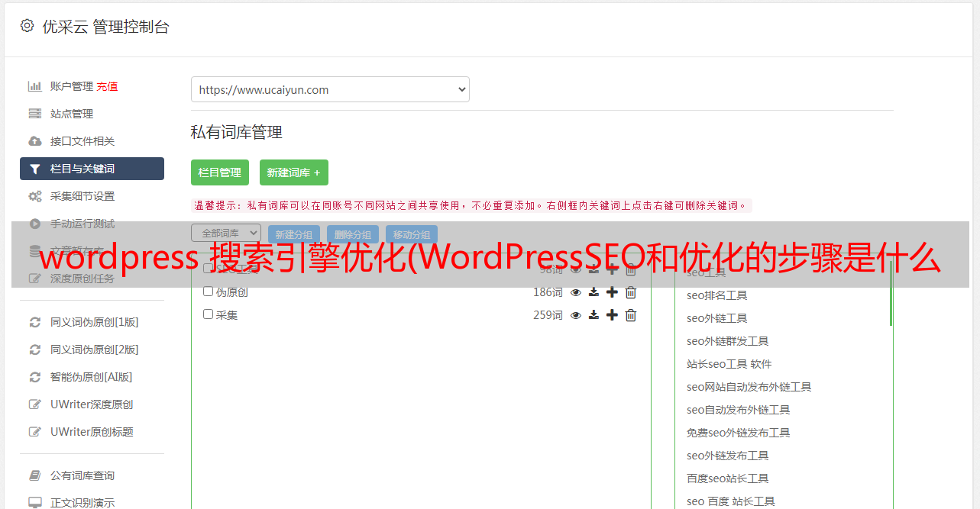Screen dimensions: 980x509
Task: Click the red 充值 link
Action: (107, 86)
